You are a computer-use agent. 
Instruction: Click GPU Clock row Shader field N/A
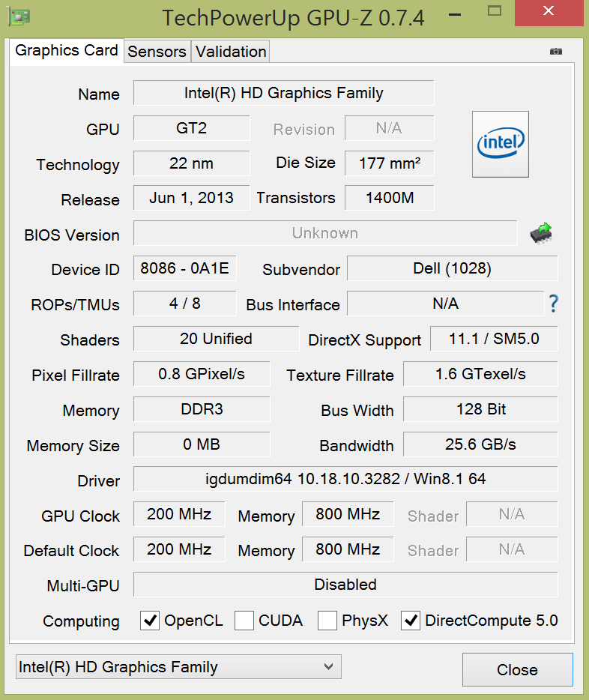pyautogui.click(x=513, y=514)
